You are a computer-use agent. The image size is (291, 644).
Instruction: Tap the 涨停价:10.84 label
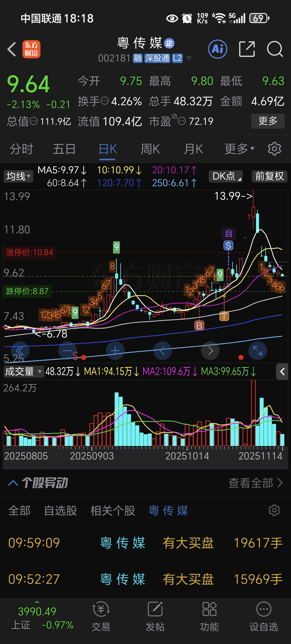point(29,252)
